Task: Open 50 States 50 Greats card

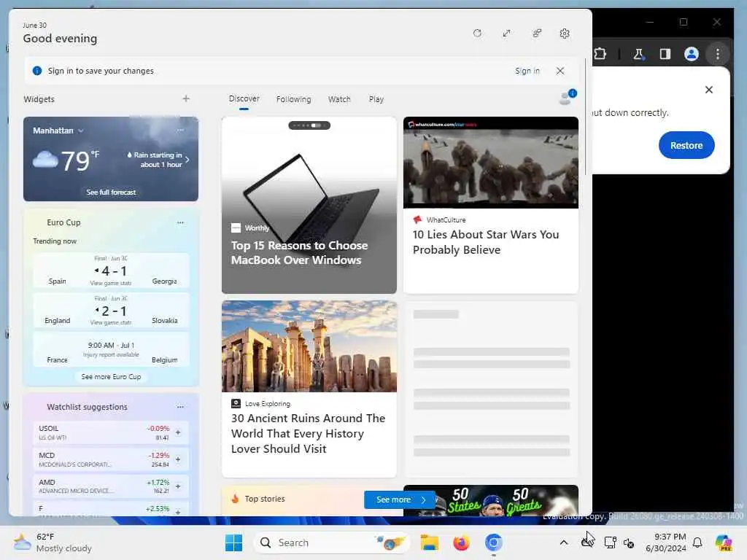Action: (491, 500)
